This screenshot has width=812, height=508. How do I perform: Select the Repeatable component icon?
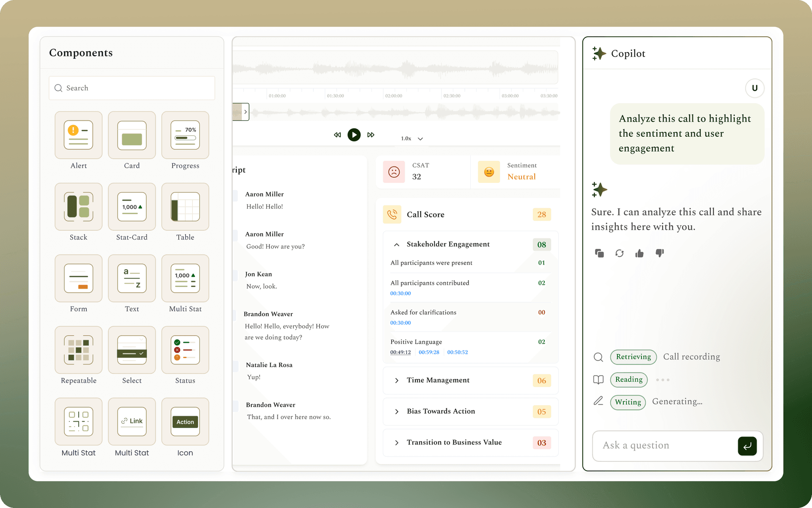79,350
